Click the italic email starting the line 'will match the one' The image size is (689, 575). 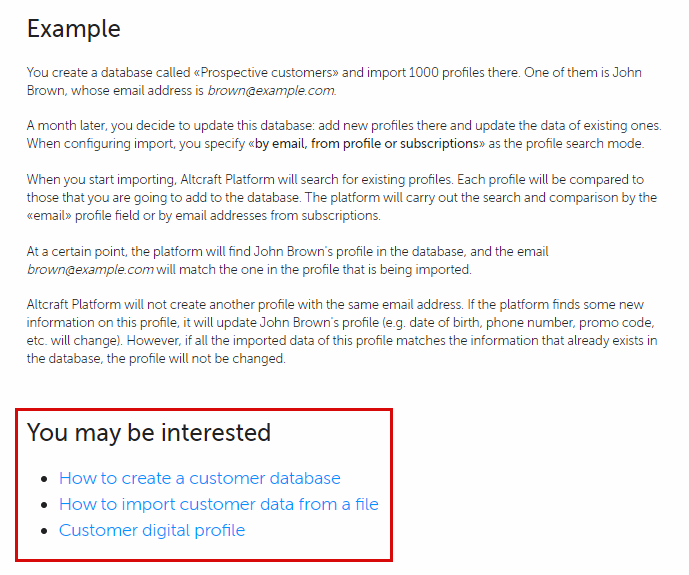coord(90,269)
